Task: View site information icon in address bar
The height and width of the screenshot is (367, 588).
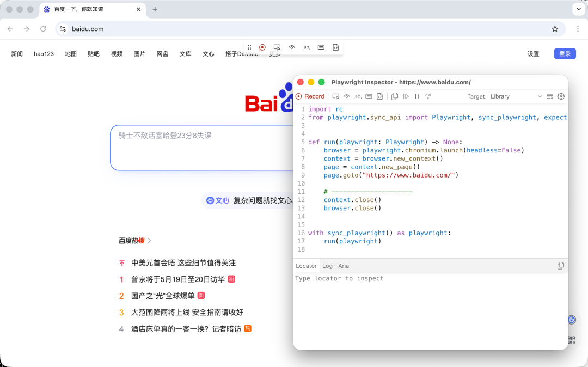Action: (63, 29)
